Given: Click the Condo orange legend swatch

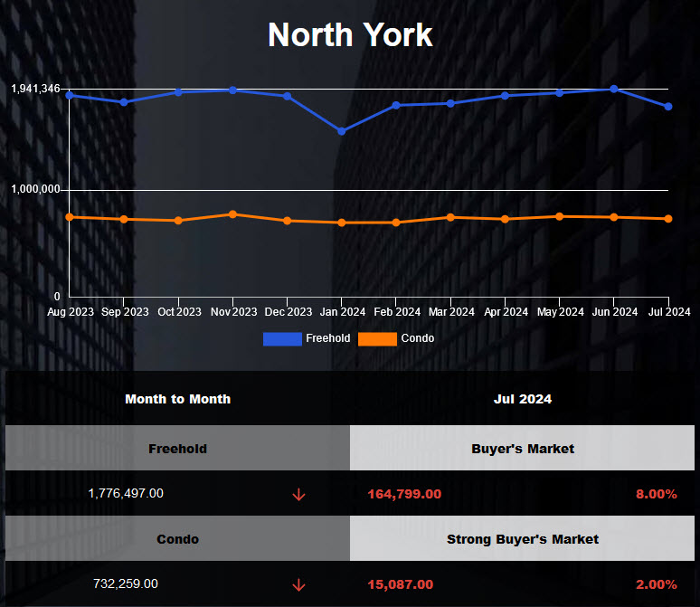Looking at the screenshot, I should [x=377, y=338].
